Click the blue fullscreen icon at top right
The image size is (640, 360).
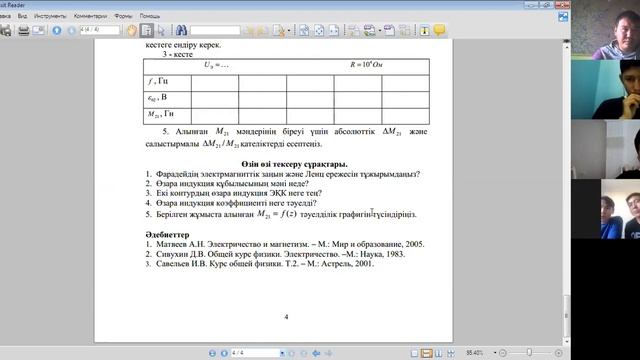coord(563,17)
